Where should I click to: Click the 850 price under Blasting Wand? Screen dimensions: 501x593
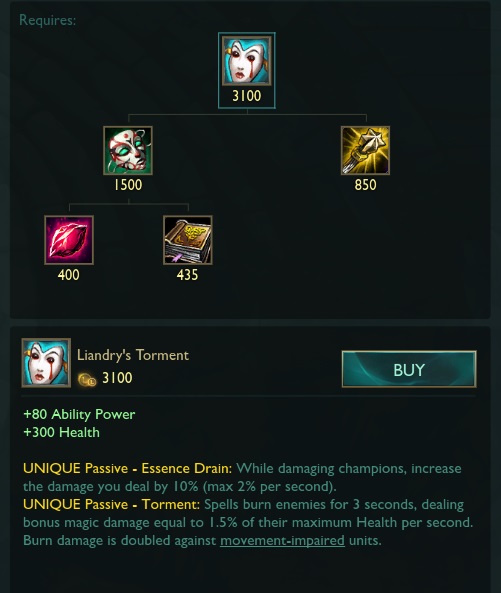[x=365, y=185]
